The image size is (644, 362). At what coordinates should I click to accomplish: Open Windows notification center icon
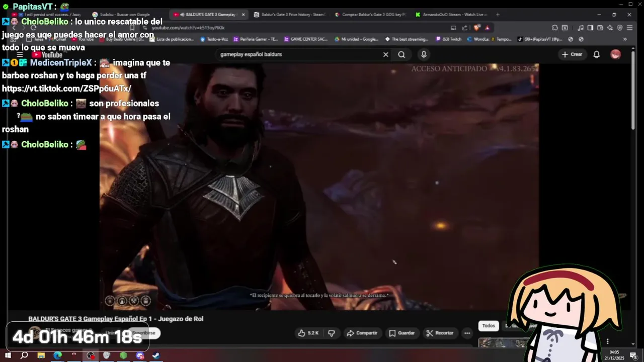[x=633, y=355]
